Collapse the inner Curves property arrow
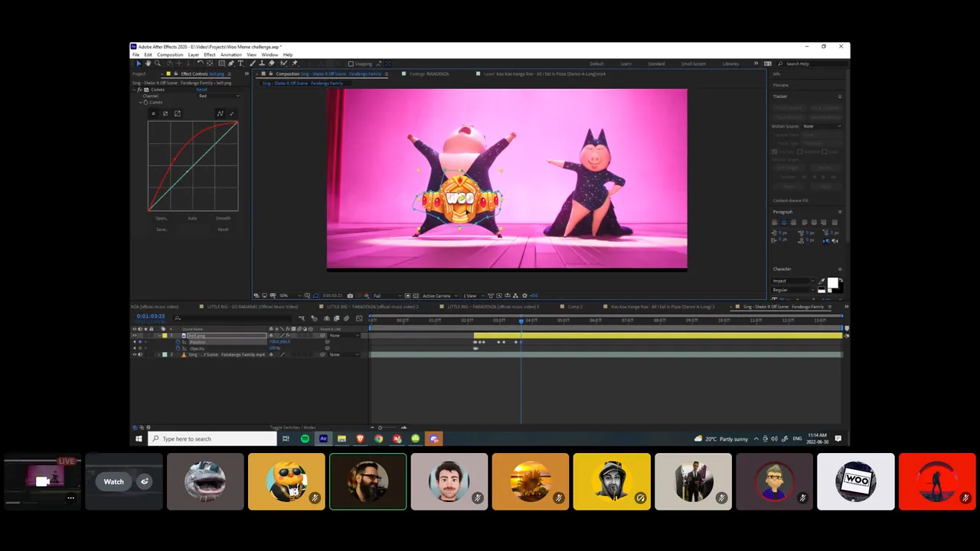 [x=140, y=103]
